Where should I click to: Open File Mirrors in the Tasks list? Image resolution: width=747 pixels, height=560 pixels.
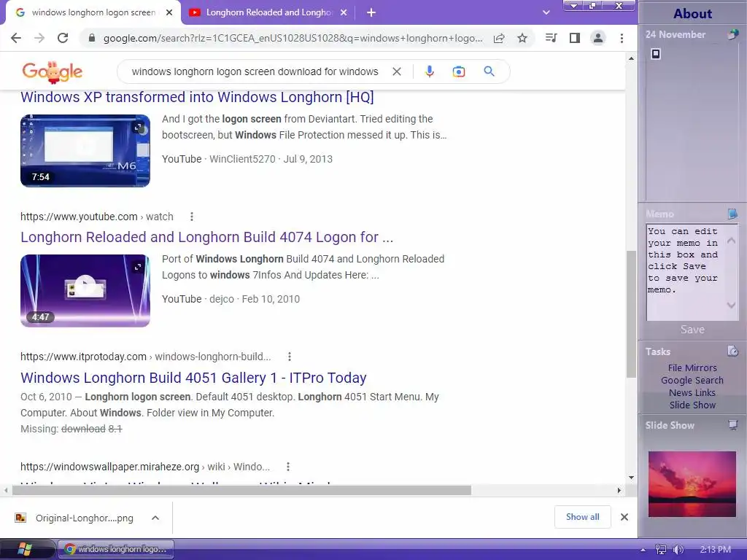coord(692,367)
